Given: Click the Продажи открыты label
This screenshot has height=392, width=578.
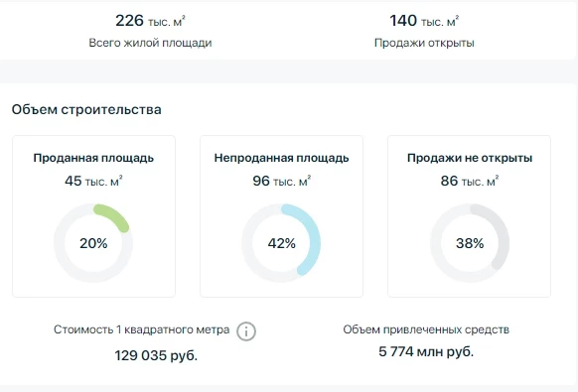Looking at the screenshot, I should click(x=424, y=43).
